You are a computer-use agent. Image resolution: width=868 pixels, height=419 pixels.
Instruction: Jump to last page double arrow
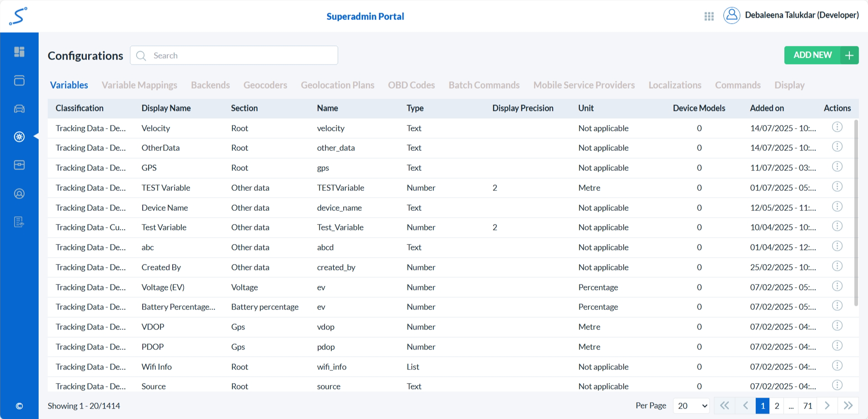(x=848, y=406)
